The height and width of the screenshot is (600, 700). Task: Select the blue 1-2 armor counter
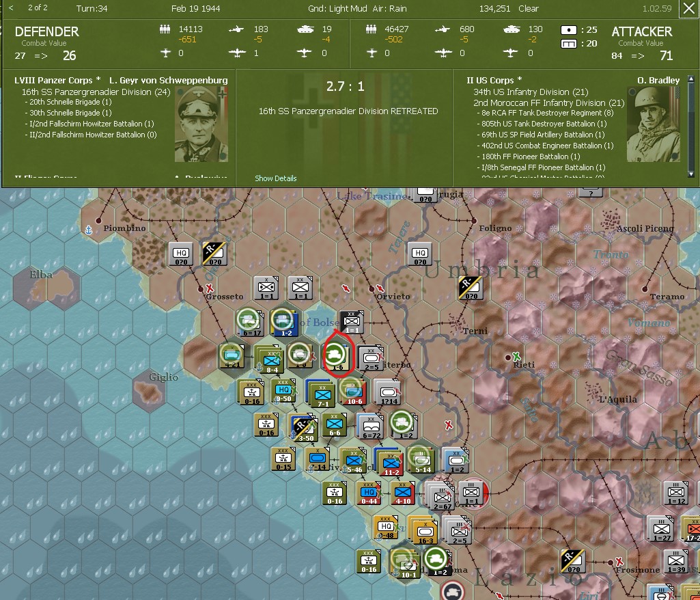[x=283, y=322]
